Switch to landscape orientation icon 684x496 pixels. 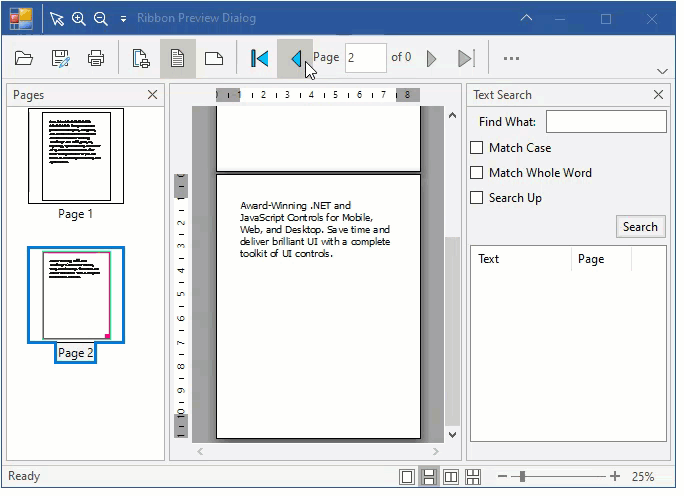[x=213, y=58]
